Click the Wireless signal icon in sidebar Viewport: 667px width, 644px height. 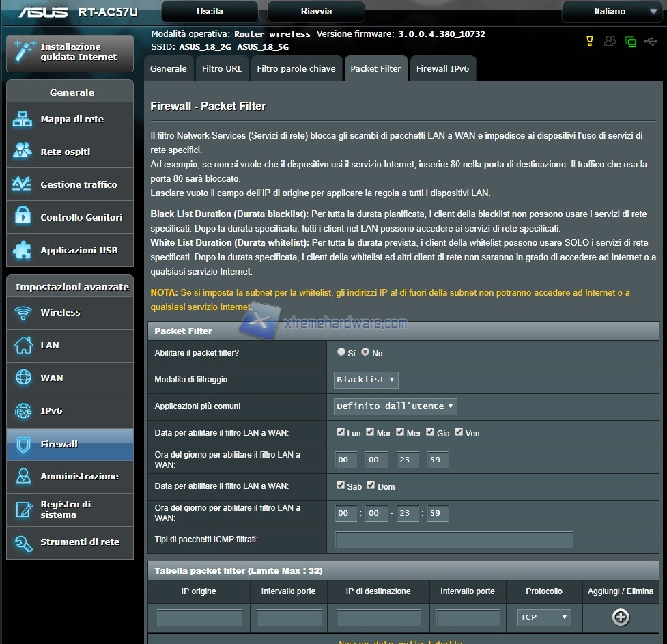click(x=23, y=313)
